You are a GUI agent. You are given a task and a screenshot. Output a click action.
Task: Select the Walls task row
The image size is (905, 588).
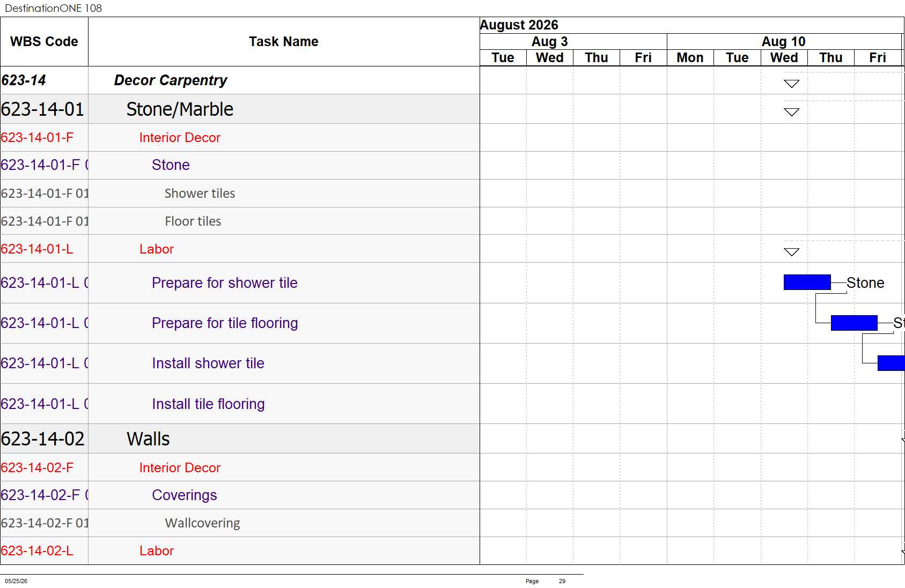click(240, 439)
